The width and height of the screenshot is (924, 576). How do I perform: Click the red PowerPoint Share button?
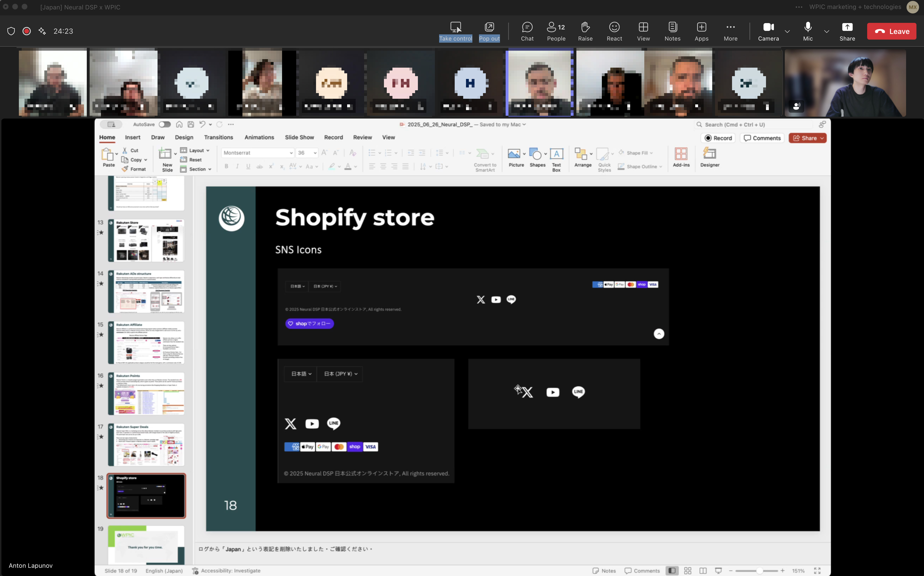(x=808, y=138)
